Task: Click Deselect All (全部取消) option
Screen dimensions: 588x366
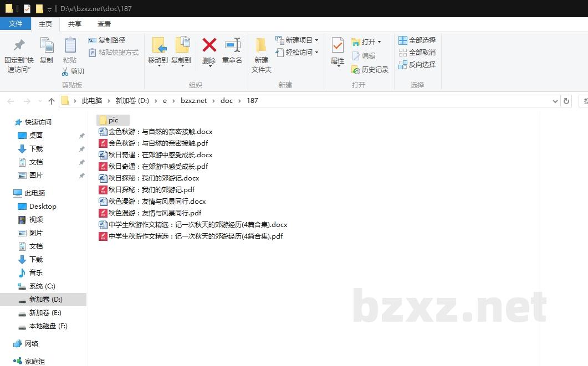Action: [417, 53]
